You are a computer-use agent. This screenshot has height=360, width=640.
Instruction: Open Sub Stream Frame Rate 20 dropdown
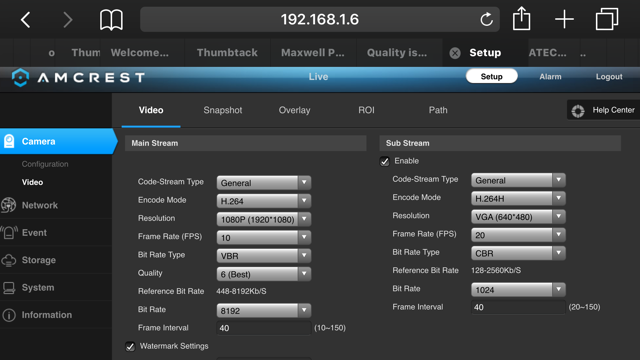click(518, 235)
